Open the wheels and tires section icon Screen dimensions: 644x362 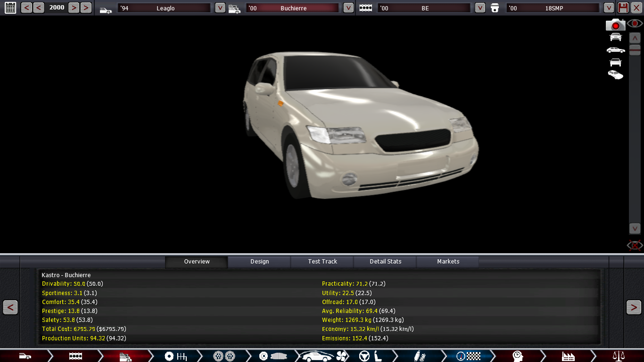tap(224, 356)
